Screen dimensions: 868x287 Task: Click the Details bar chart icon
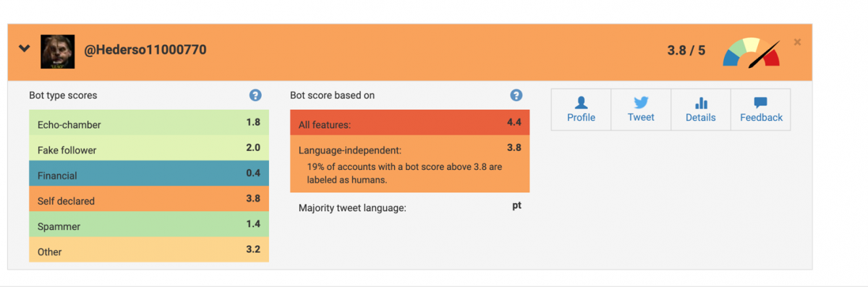701,103
